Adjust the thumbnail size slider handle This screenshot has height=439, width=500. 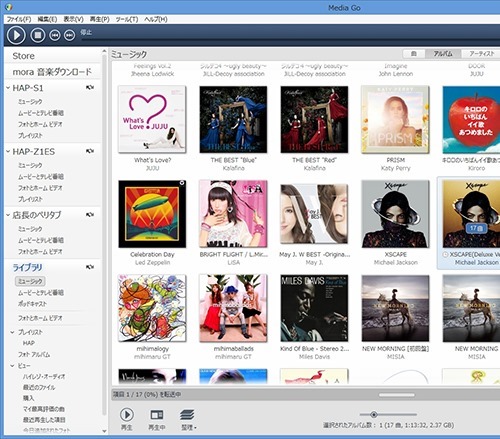pos(374,414)
